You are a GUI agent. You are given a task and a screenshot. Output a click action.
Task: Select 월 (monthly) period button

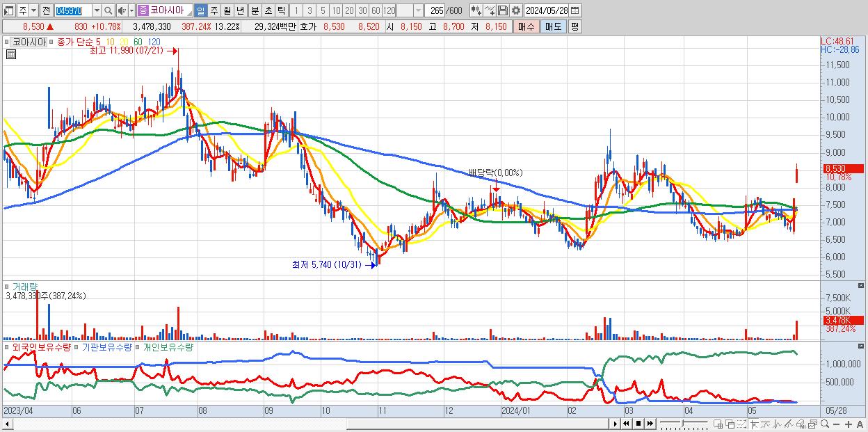coord(227,10)
